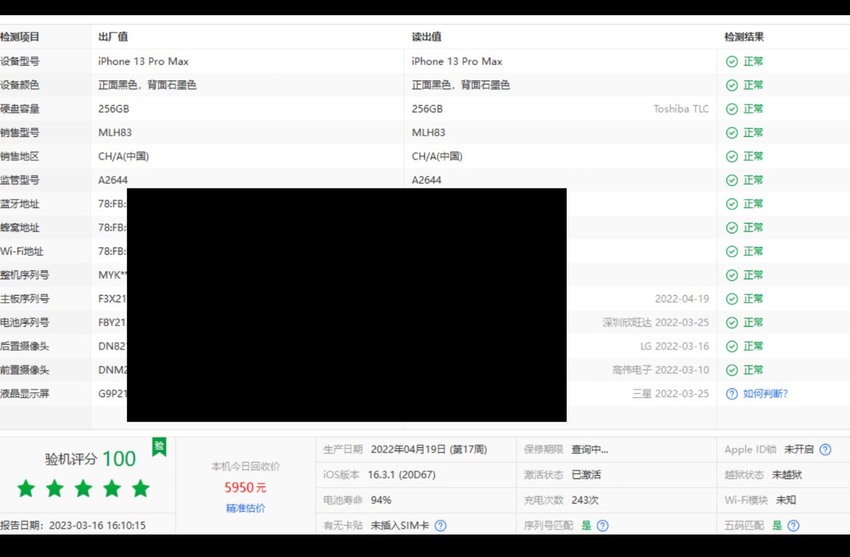
Task: Click the green check icon in 蓝牙地址 row
Action: coord(732,204)
